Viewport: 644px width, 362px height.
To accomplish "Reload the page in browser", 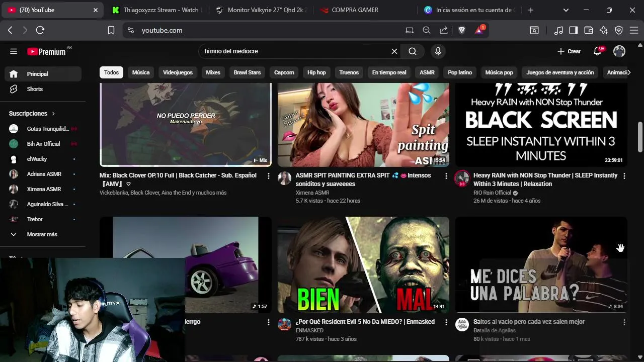I will [40, 30].
